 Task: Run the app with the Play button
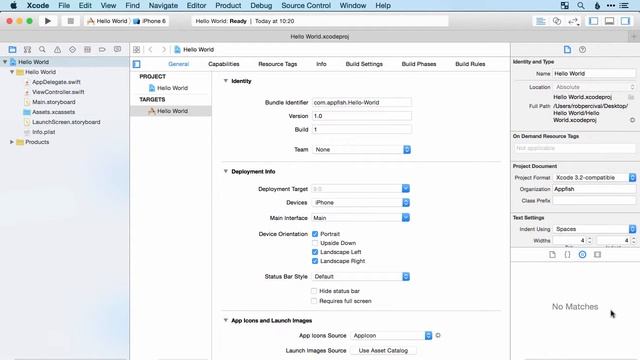click(x=48, y=21)
